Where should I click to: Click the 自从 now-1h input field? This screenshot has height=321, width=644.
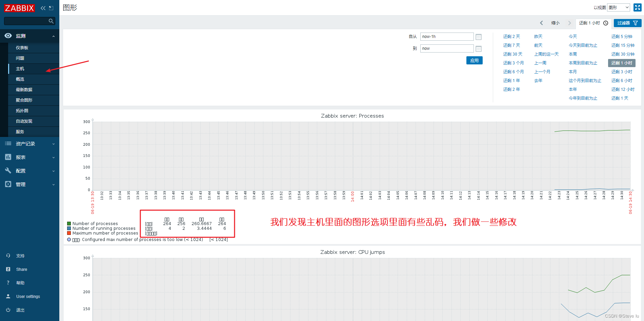click(x=447, y=37)
